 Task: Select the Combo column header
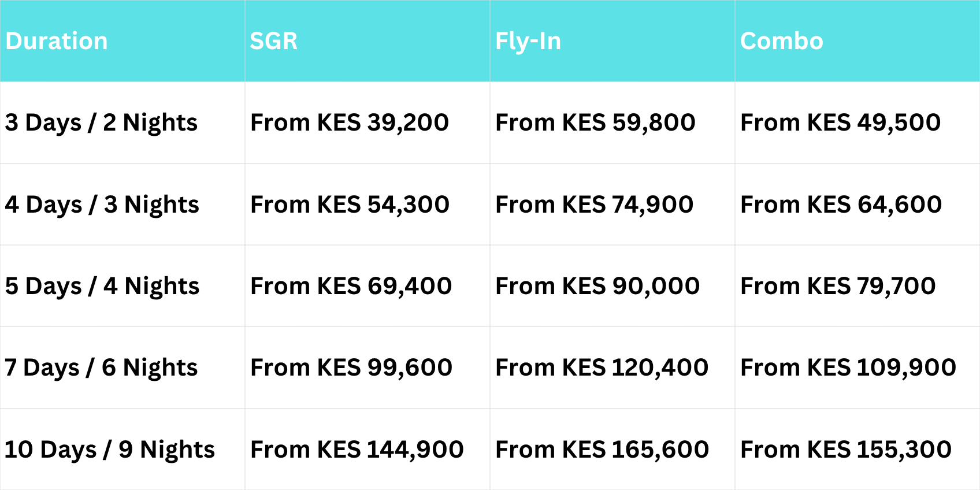coord(781,41)
